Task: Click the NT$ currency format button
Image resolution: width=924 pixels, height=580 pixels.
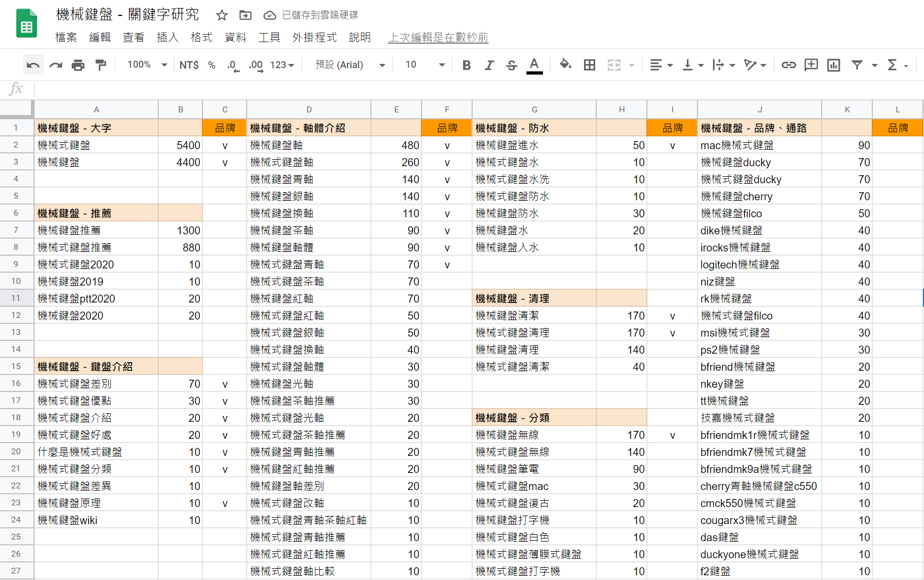Action: 189,65
